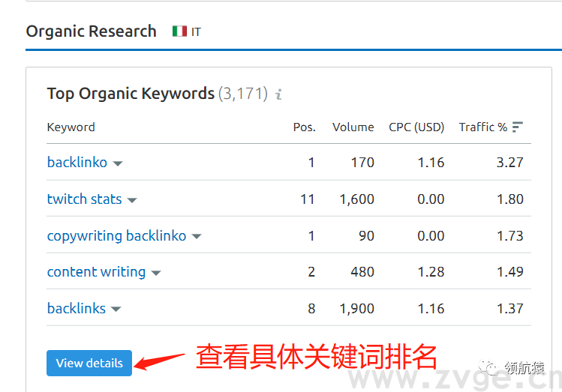Image resolution: width=562 pixels, height=392 pixels.
Task: Expand the twitch stats dropdown arrow
Action: click(x=132, y=200)
